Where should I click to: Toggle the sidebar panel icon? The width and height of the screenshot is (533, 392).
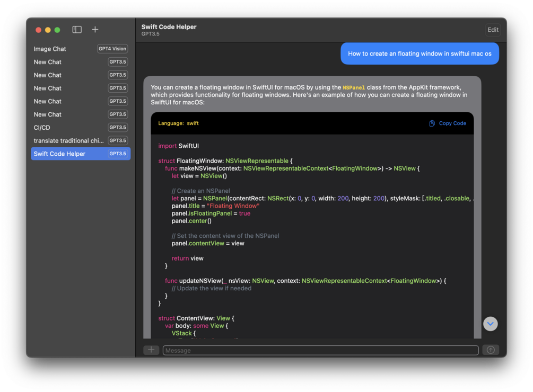click(x=77, y=30)
